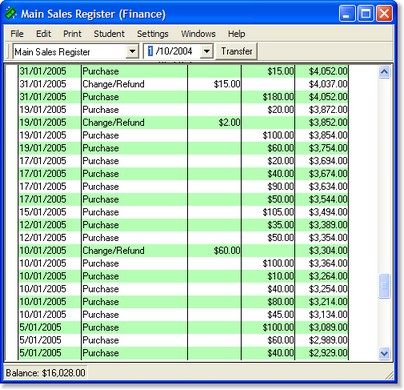Minimize the Main Sales Register window
Image resolution: width=404 pixels, height=390 pixels.
[x=347, y=14]
